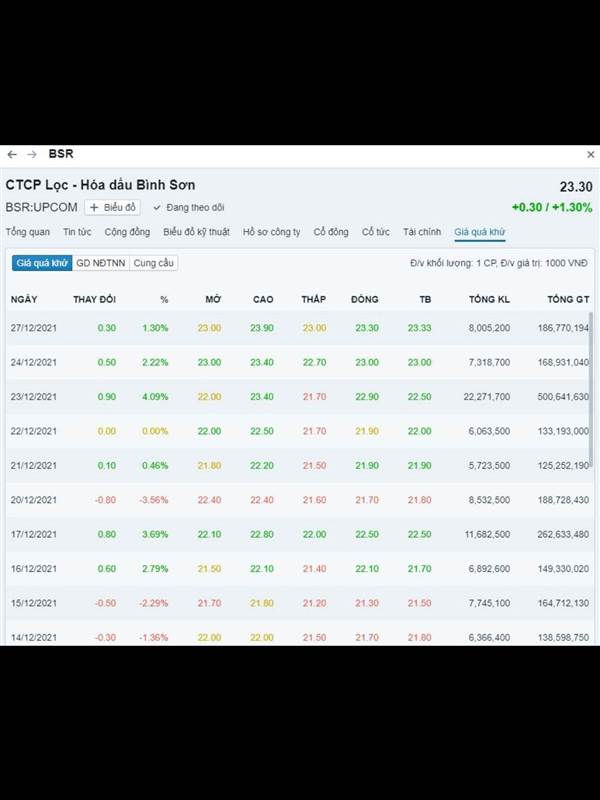Click the % column header
Viewport: 600px width, 800px height.
point(164,299)
